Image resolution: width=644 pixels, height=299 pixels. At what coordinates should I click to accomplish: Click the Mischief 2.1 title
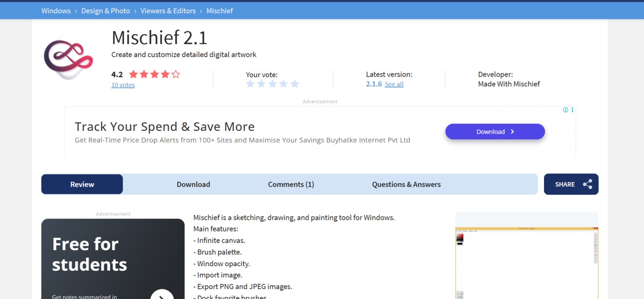coord(160,38)
